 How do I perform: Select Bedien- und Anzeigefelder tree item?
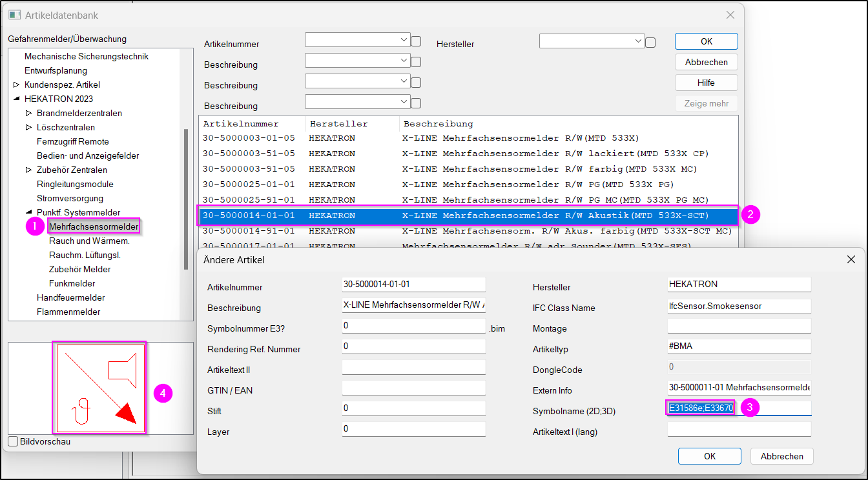tap(88, 155)
